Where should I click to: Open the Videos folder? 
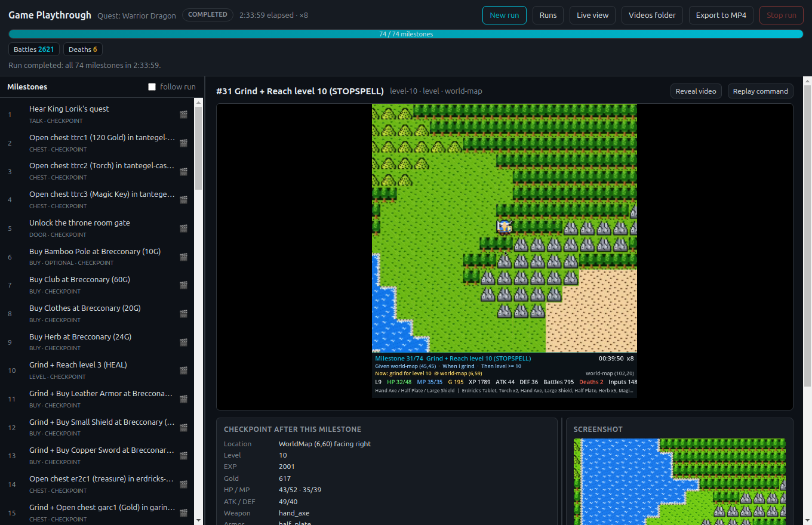coord(652,15)
